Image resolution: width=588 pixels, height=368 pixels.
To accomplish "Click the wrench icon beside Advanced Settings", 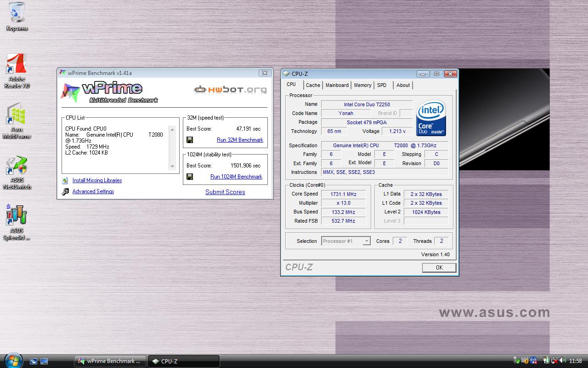I will pyautogui.click(x=65, y=191).
